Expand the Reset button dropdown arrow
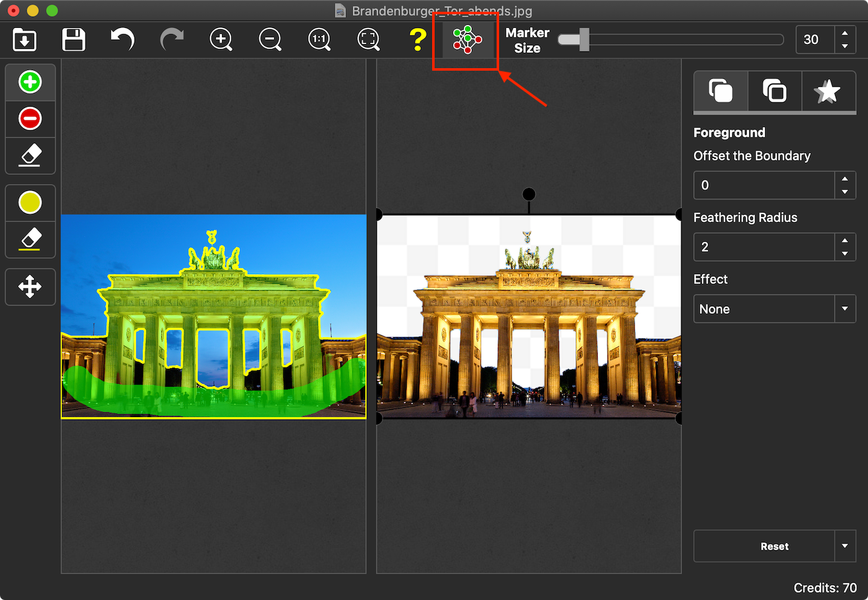The image size is (868, 600). [844, 546]
